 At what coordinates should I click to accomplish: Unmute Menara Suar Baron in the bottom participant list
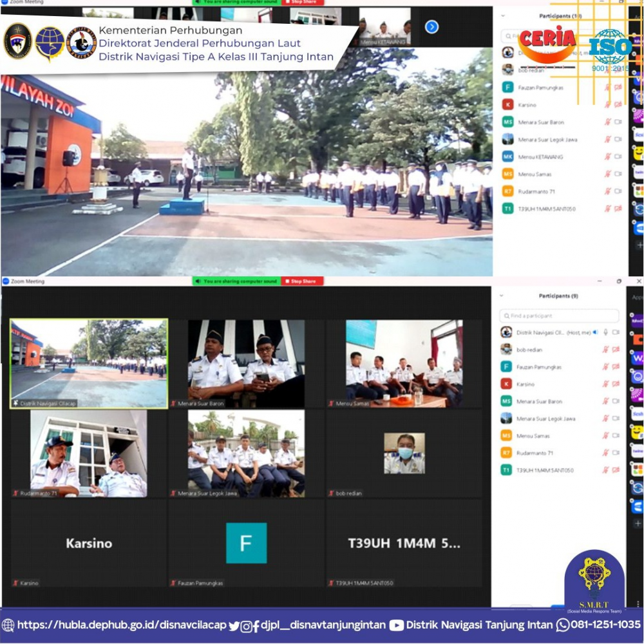tap(605, 401)
